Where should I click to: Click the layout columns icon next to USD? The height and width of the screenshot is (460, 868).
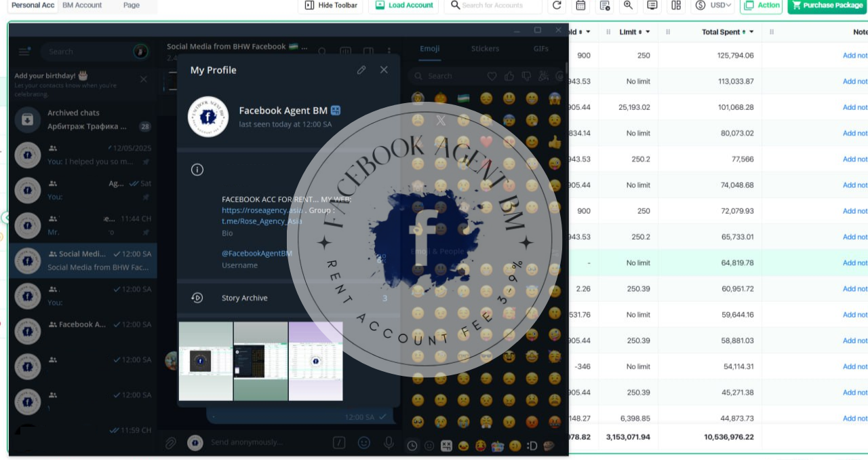click(x=676, y=5)
